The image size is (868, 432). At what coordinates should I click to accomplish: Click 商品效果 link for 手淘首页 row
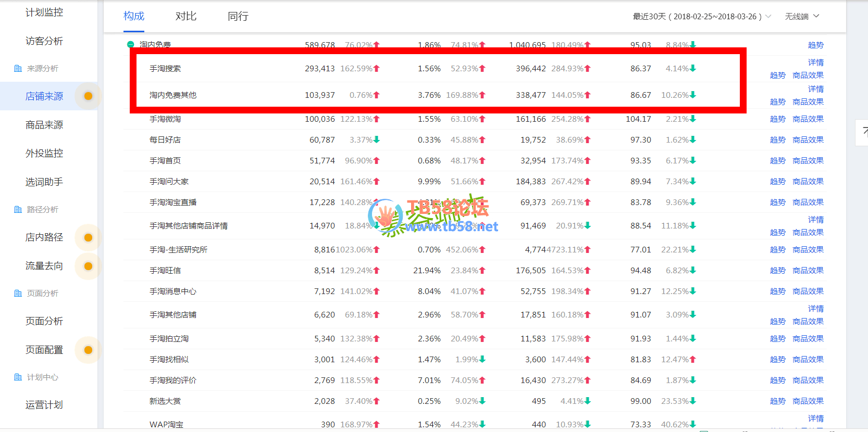click(808, 161)
